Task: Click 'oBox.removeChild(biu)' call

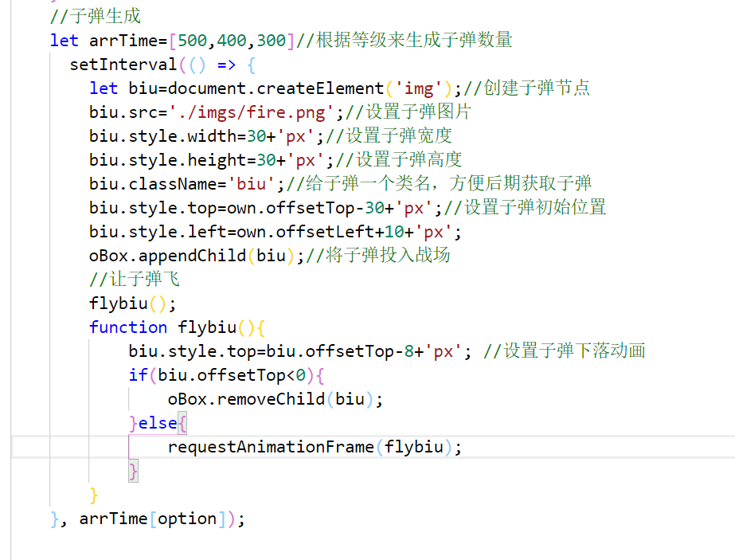Action: [x=271, y=399]
